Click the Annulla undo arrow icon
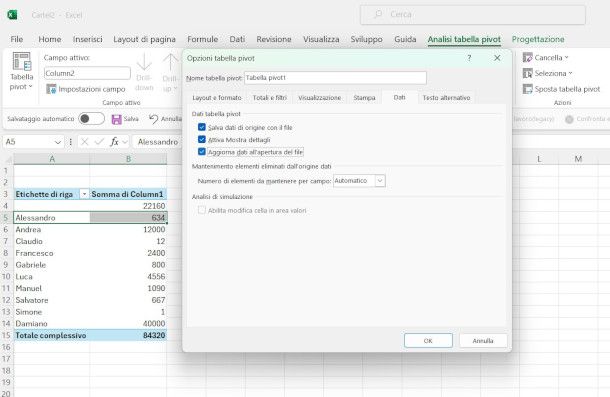 pos(154,119)
